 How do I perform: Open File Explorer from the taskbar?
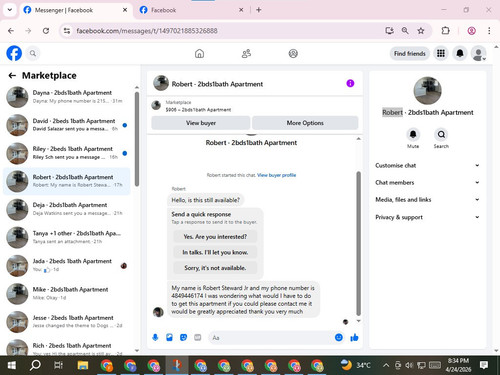pyautogui.click(x=83, y=365)
